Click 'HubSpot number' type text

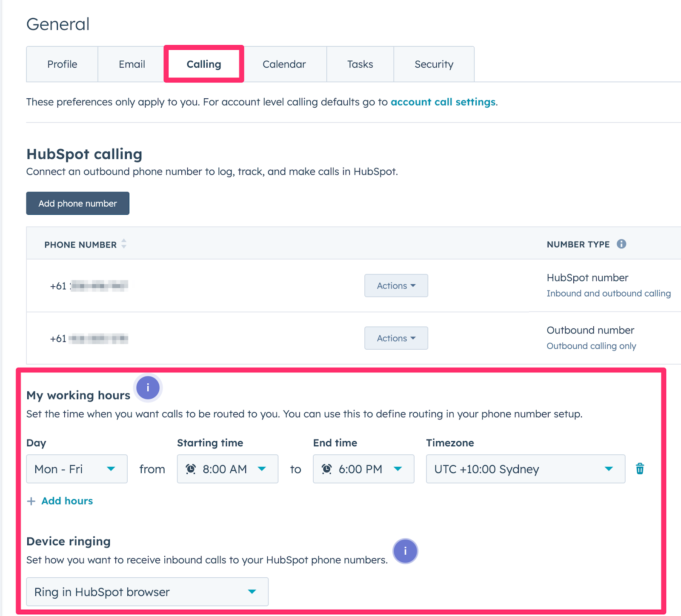(x=587, y=278)
